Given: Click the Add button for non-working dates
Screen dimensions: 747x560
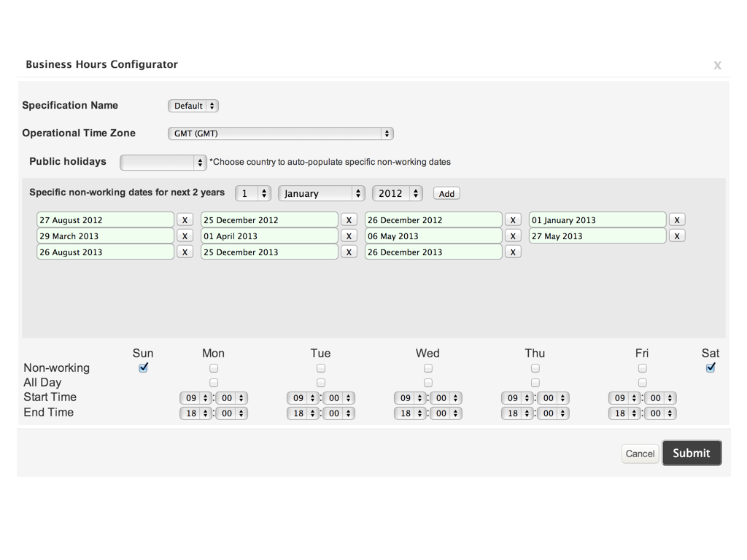Looking at the screenshot, I should (446, 194).
